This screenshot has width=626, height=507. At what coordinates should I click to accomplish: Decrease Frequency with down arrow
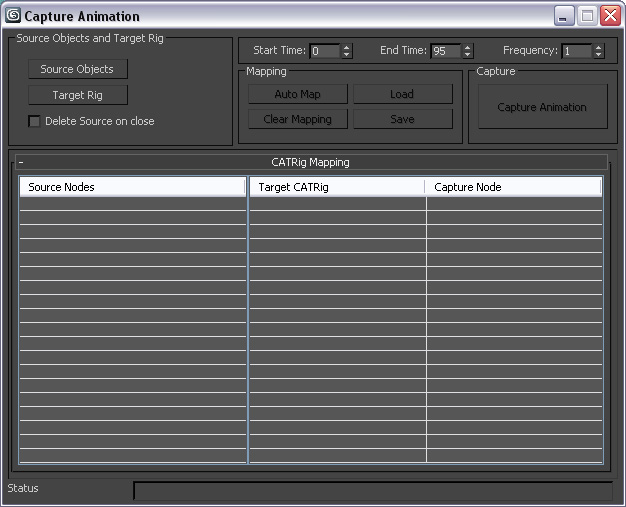click(598, 55)
